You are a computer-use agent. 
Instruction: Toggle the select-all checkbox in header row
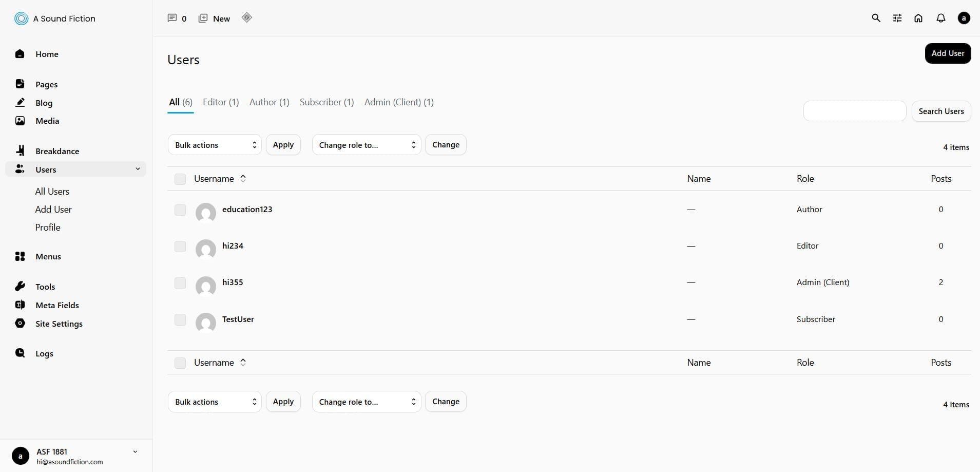(180, 179)
